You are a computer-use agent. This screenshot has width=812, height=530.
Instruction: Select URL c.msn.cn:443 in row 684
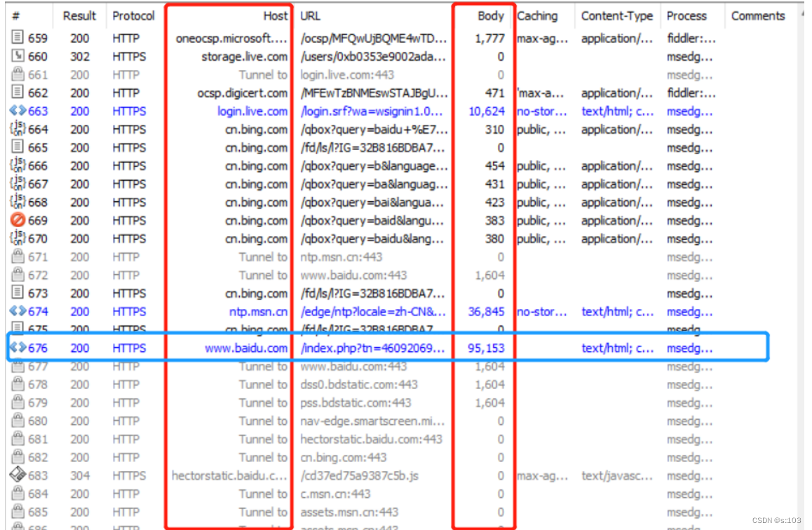(x=336, y=494)
